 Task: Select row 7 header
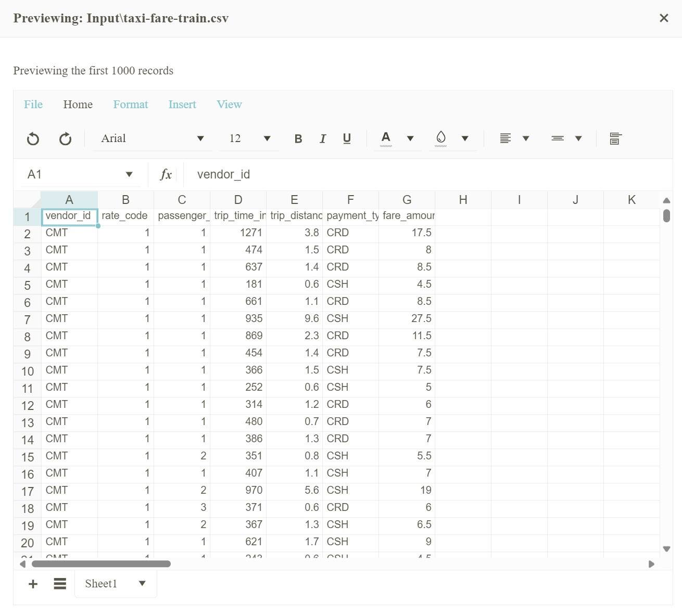coord(27,319)
